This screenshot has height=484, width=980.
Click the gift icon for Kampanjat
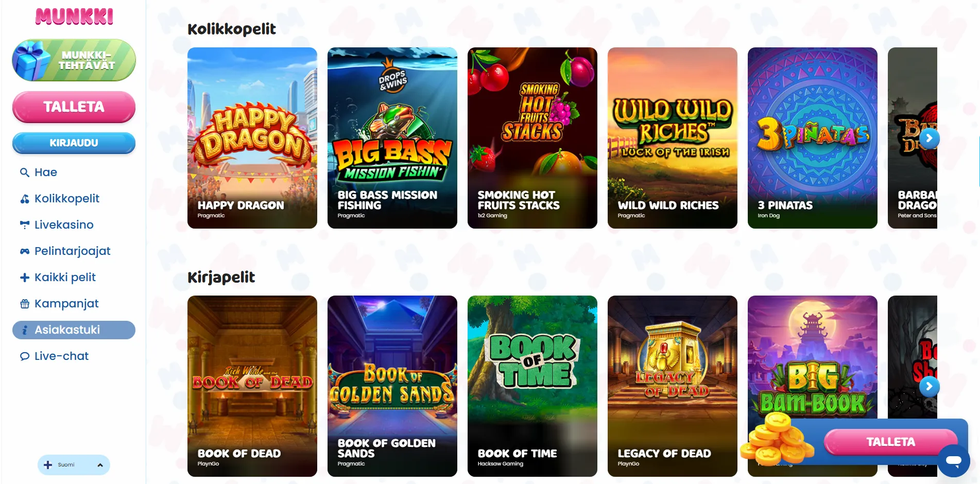click(x=24, y=304)
